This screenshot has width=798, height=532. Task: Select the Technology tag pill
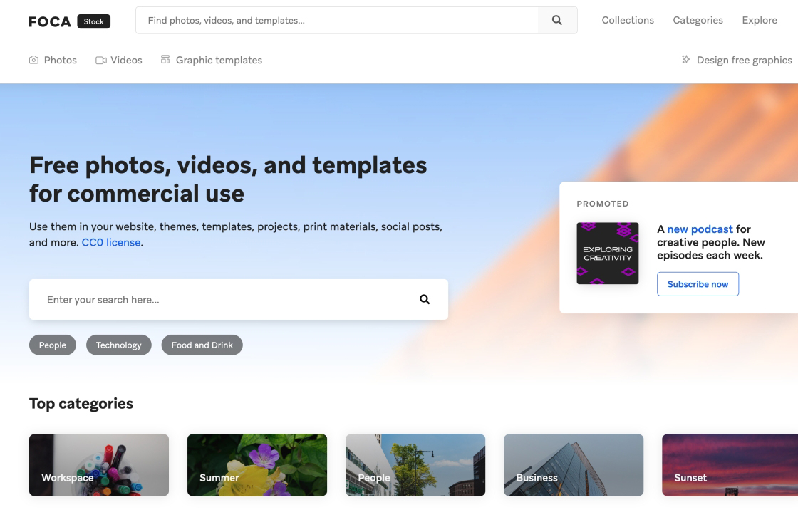coord(118,345)
